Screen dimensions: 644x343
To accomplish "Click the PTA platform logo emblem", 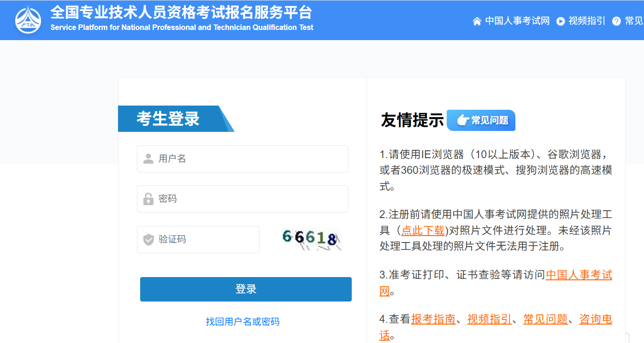I will click(x=28, y=20).
